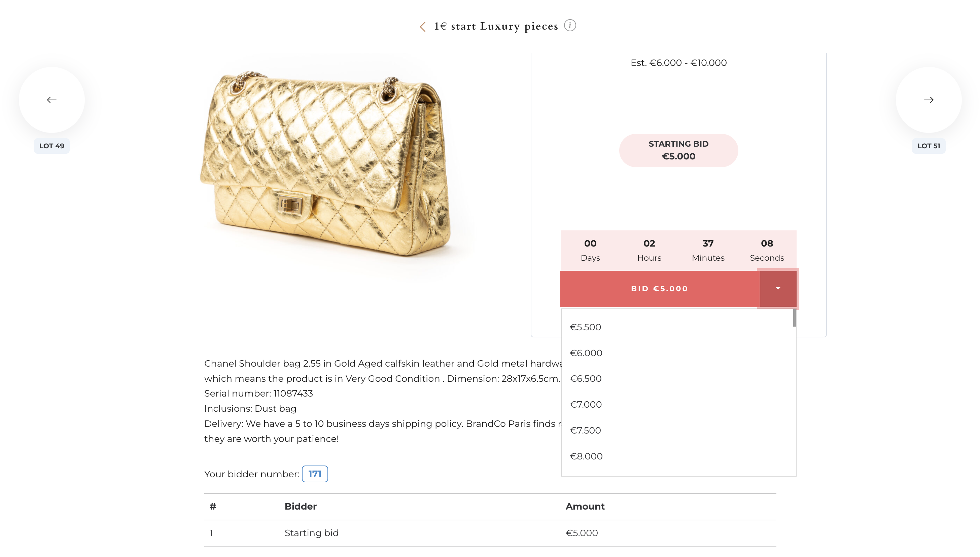Click the LOT 51 label

928,146
